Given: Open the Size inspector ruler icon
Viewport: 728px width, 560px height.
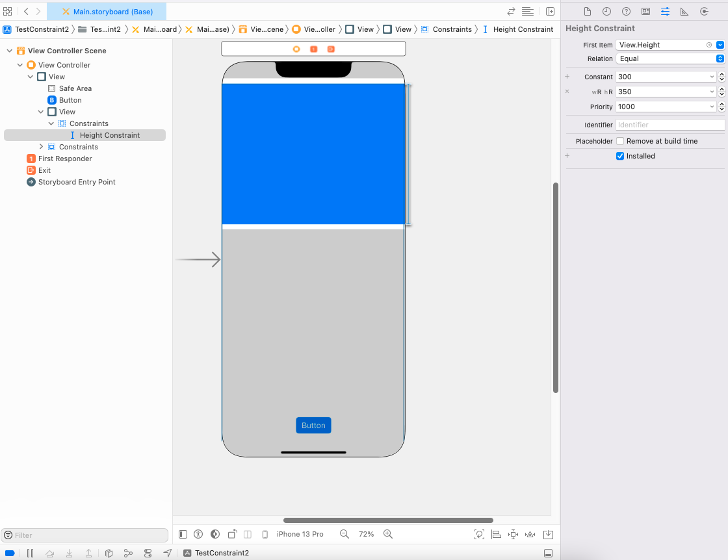Looking at the screenshot, I should tap(684, 12).
